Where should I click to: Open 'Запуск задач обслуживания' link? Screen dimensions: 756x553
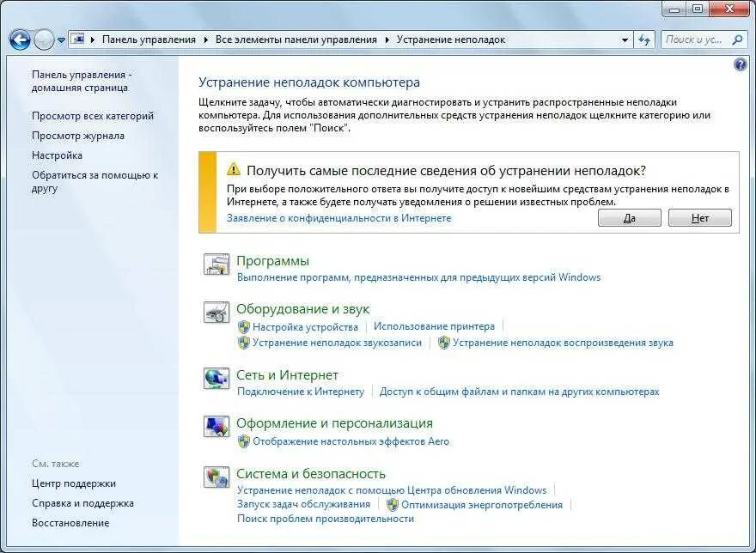[x=304, y=504]
